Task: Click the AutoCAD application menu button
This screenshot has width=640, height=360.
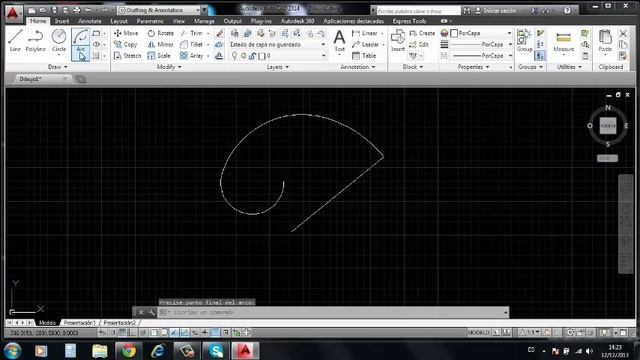Action: (x=13, y=13)
